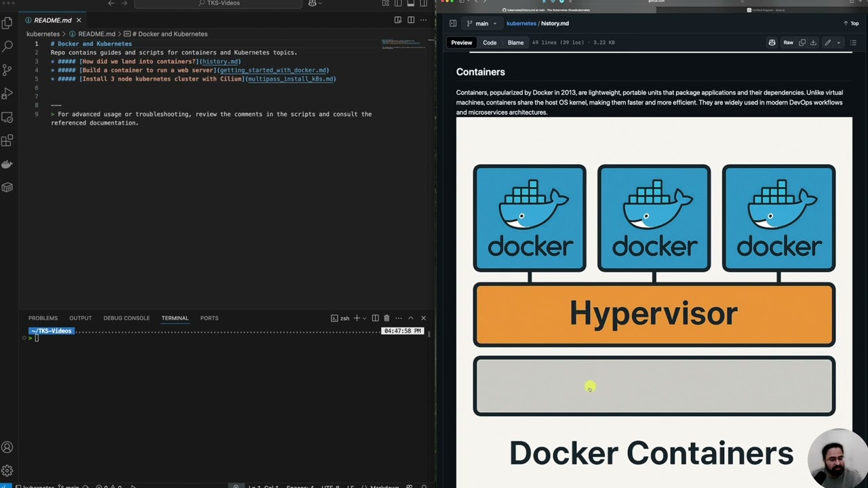Open markdown preview to the side
The height and width of the screenshot is (488, 868).
pyautogui.click(x=398, y=20)
